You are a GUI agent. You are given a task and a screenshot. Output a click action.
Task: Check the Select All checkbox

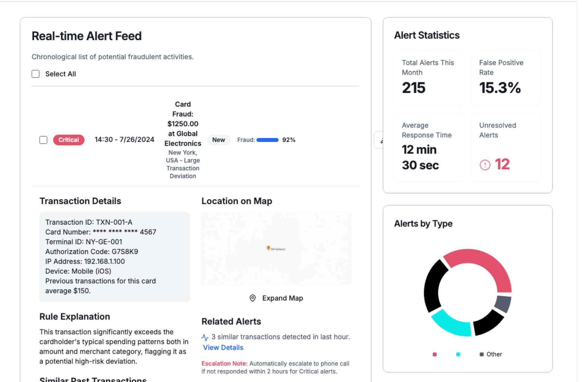coord(36,74)
